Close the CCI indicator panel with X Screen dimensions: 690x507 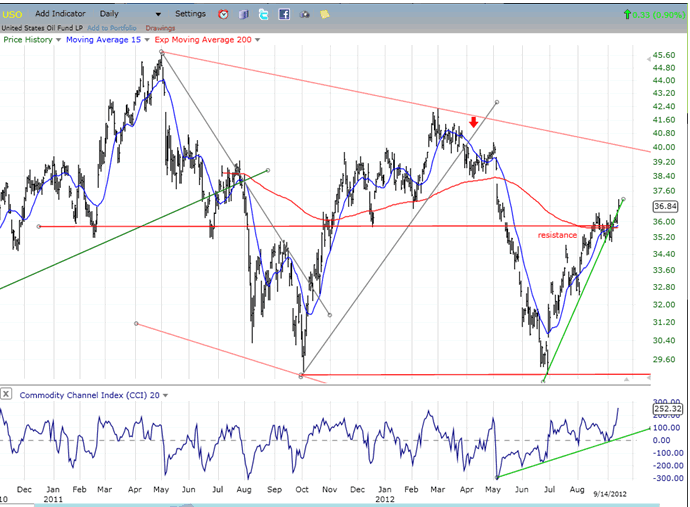tap(6, 393)
